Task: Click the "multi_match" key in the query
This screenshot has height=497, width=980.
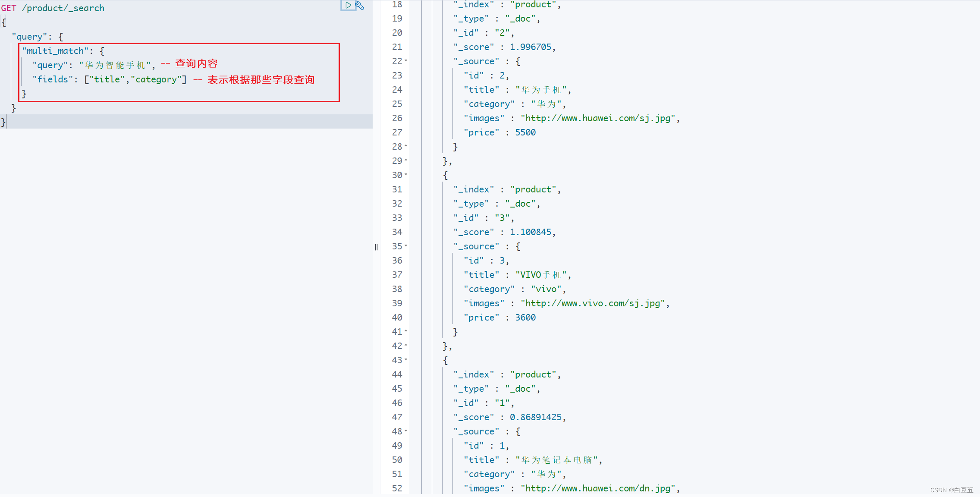Action: pyautogui.click(x=55, y=51)
